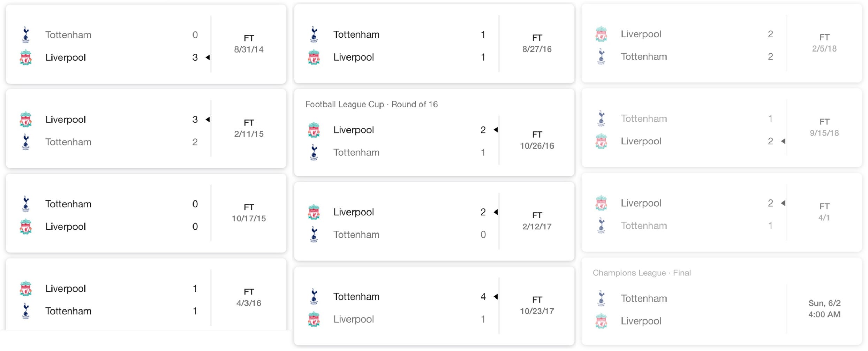Click the FT 4/1 match result date
868x351 pixels.
click(x=824, y=212)
